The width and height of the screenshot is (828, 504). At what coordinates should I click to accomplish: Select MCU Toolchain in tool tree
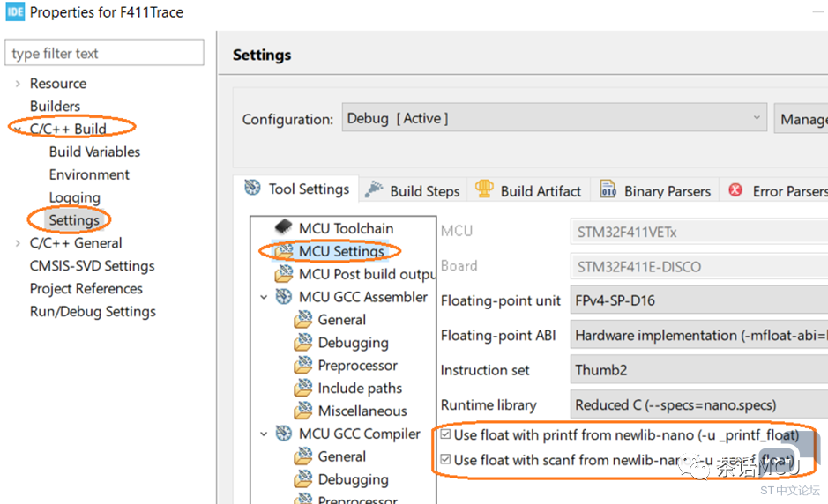tap(346, 228)
